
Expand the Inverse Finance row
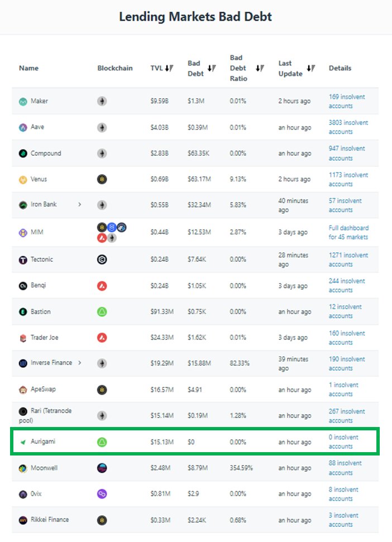(80, 363)
